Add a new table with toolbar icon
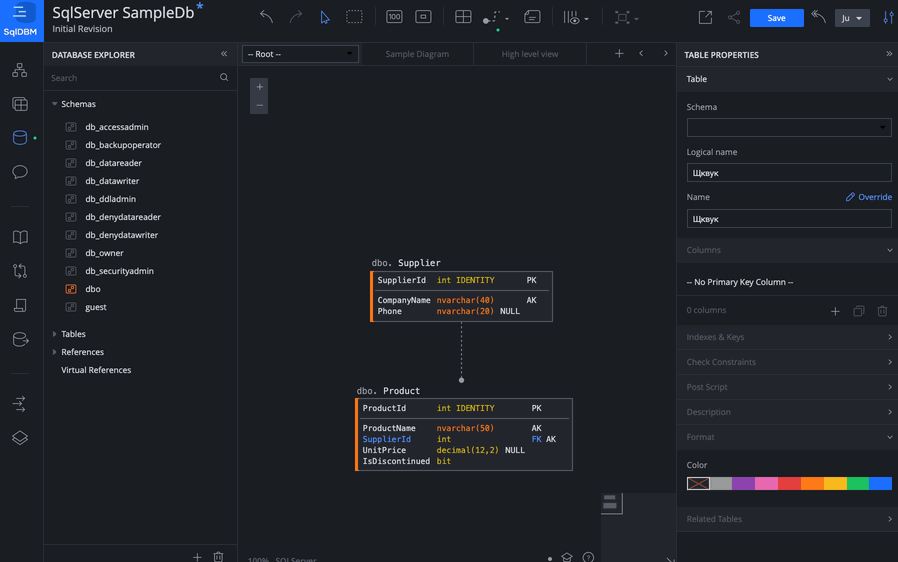Image resolution: width=898 pixels, height=562 pixels. point(463,17)
